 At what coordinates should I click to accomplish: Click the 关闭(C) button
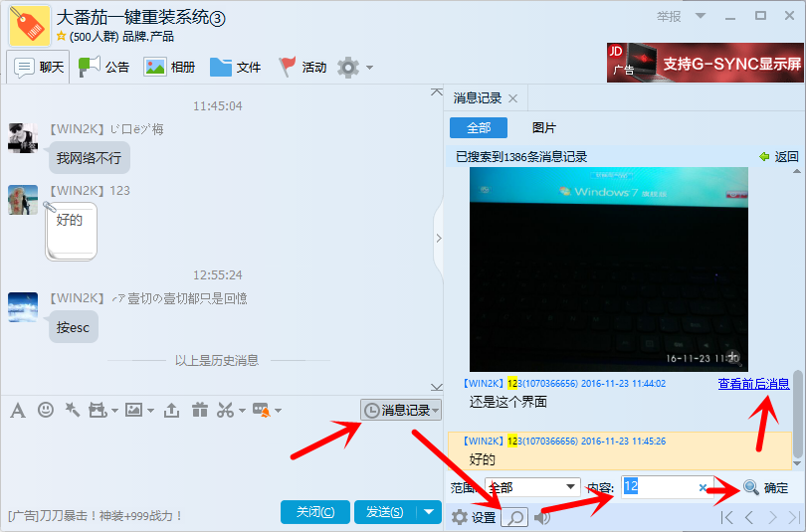315,512
